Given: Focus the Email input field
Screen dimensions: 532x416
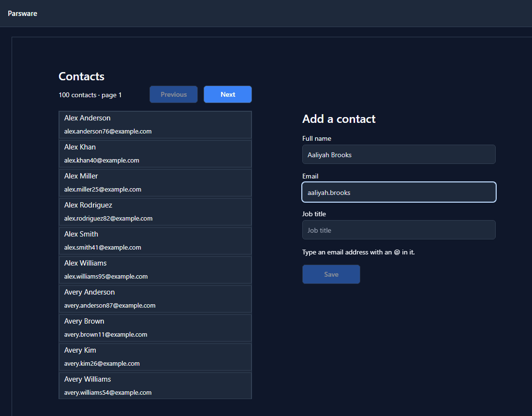Looking at the screenshot, I should point(399,192).
